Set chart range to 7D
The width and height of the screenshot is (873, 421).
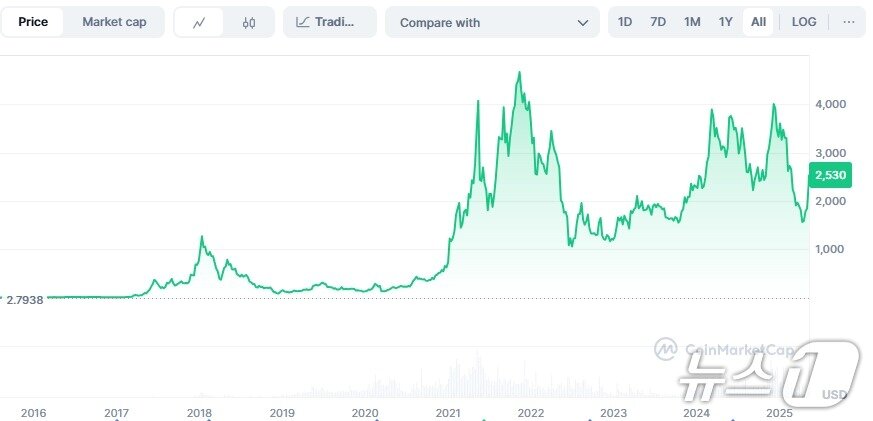click(658, 22)
